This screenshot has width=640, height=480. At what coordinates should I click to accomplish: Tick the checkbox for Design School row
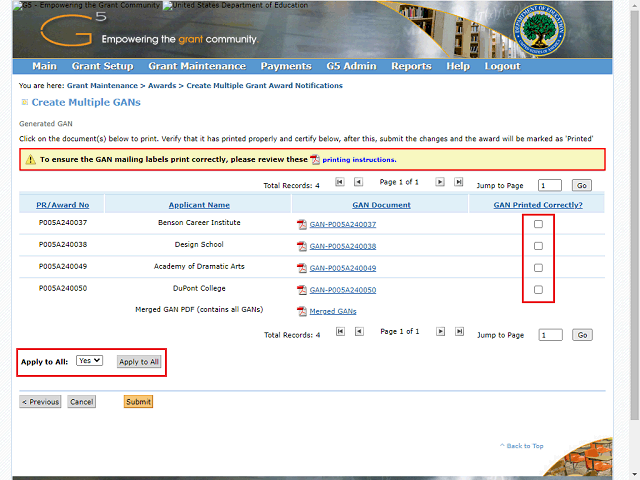pyautogui.click(x=538, y=246)
